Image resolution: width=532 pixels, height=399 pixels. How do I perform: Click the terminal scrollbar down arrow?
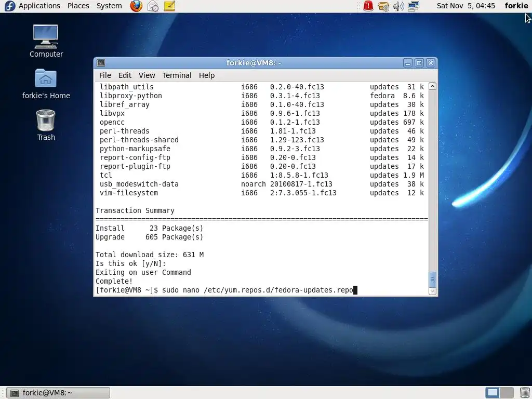coord(432,291)
